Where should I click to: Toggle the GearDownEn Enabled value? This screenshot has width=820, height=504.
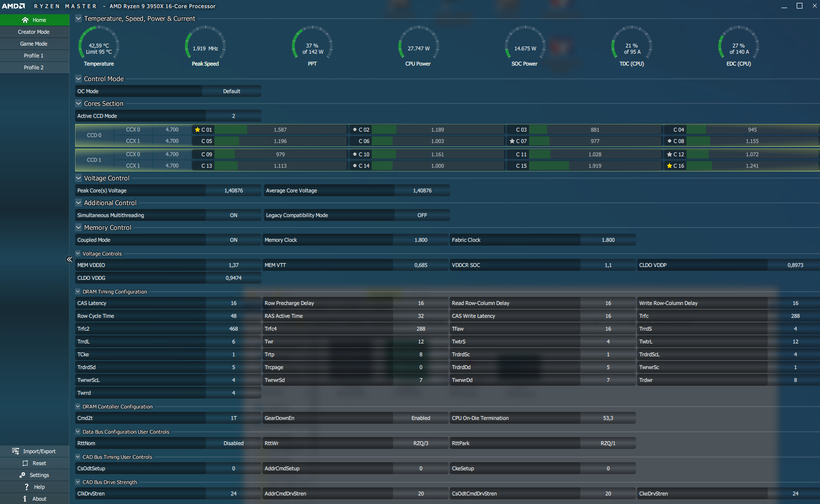(x=421, y=418)
